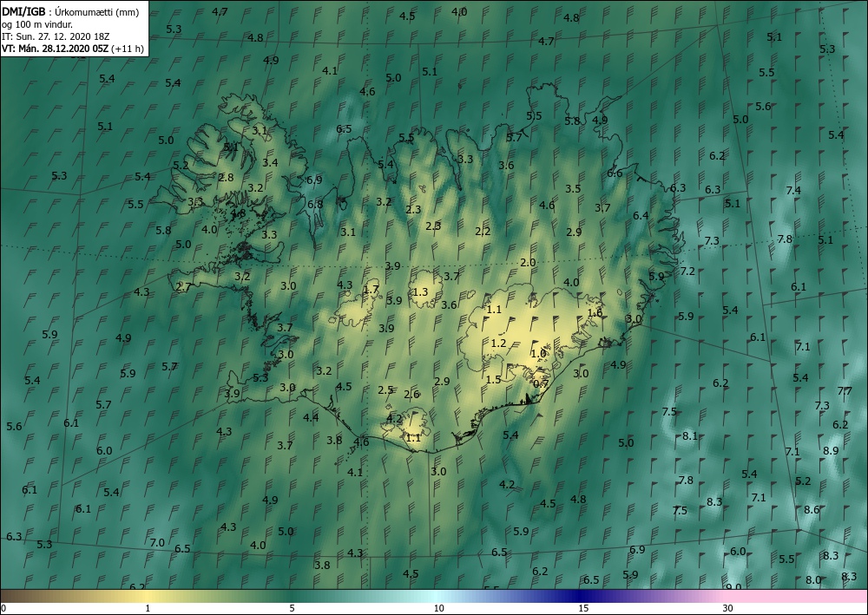Click the 4.4 value on the map

coord(311,417)
